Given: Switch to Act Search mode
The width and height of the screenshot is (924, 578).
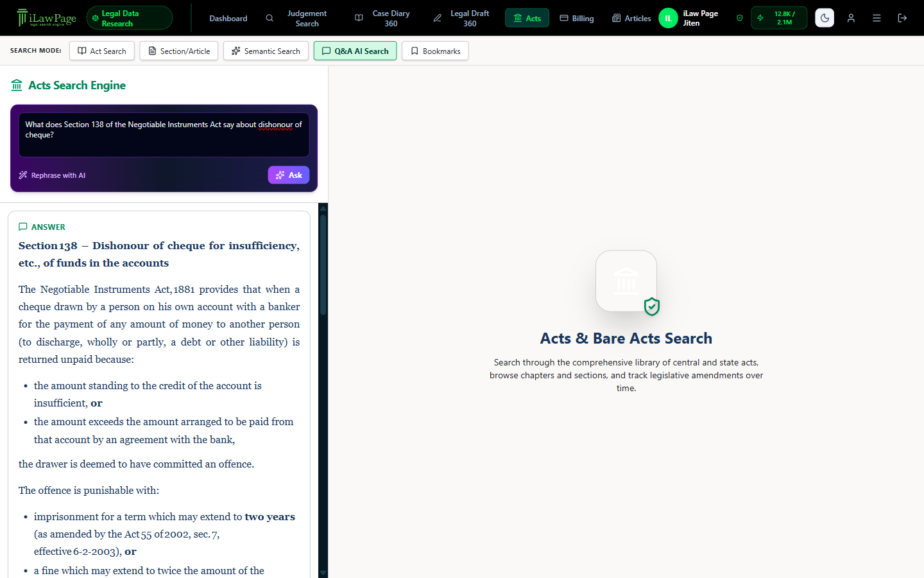Looking at the screenshot, I should (102, 51).
